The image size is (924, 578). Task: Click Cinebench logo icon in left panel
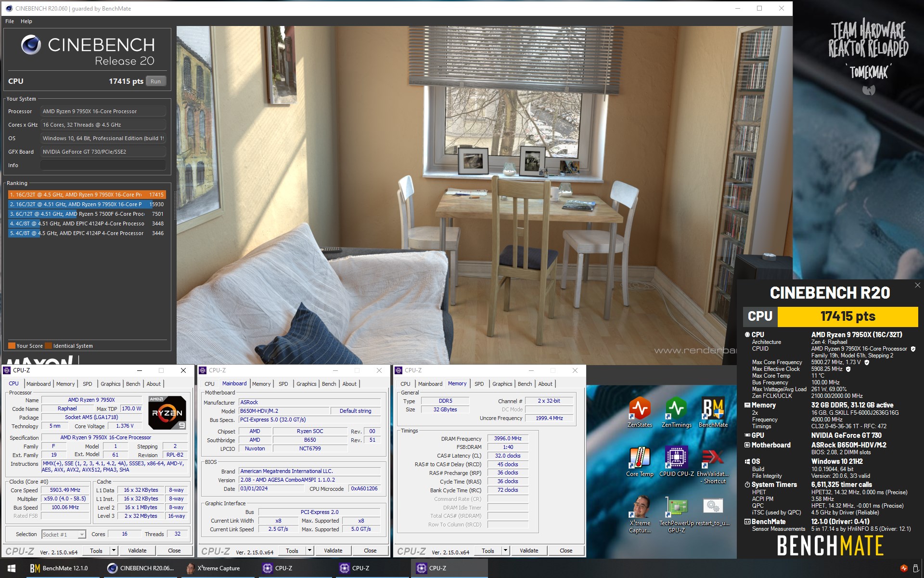point(31,45)
